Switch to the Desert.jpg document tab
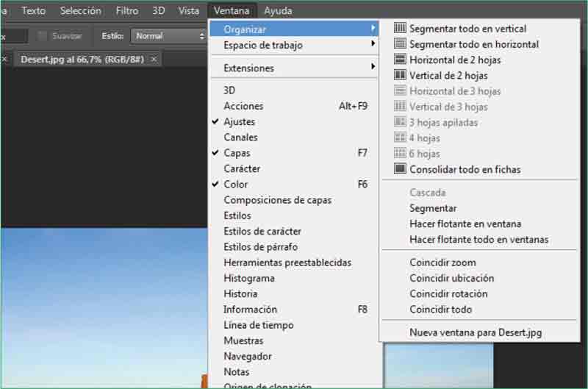This screenshot has height=389, width=588. tap(83, 58)
